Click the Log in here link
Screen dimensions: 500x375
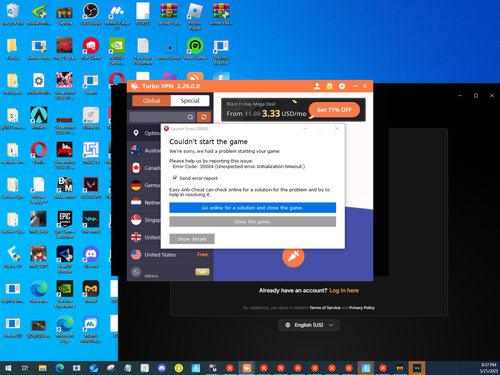coord(344,291)
